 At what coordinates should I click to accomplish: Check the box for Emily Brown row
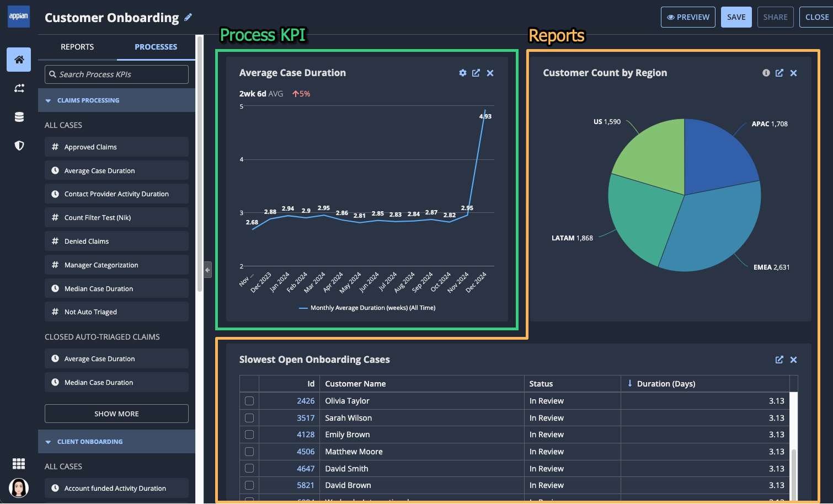[x=249, y=435]
